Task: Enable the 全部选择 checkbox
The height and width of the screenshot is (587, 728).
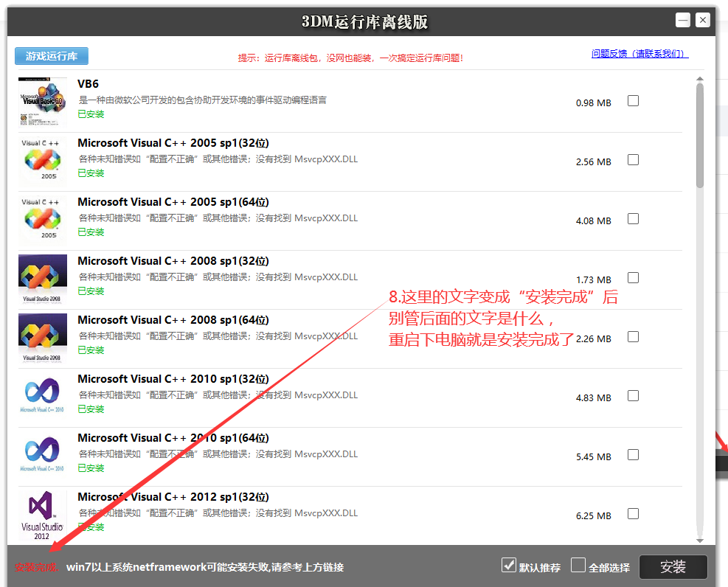Action: coord(579,566)
